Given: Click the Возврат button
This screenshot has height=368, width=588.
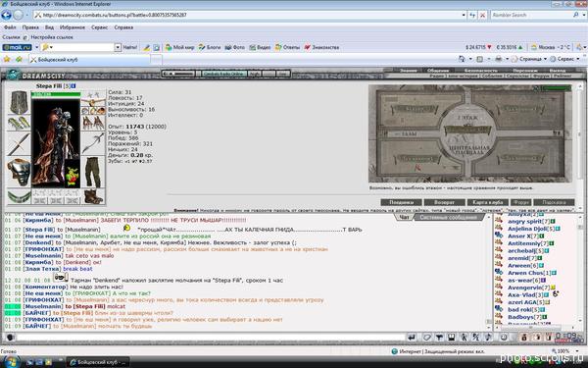Looking at the screenshot, I should (444, 202).
